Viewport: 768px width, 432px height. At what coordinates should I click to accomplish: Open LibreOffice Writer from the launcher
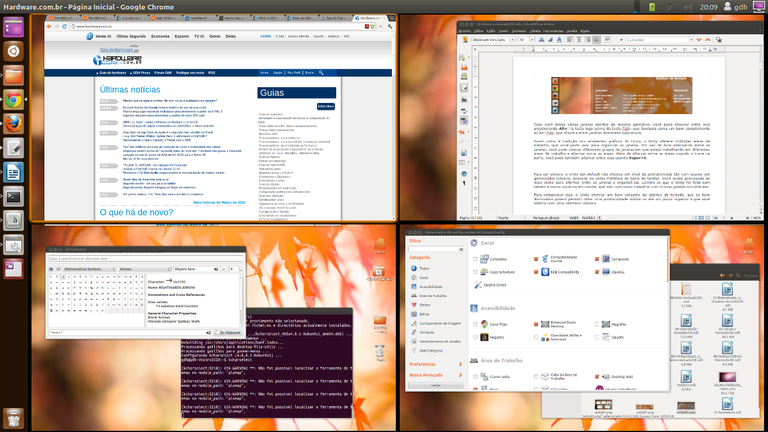[x=14, y=173]
